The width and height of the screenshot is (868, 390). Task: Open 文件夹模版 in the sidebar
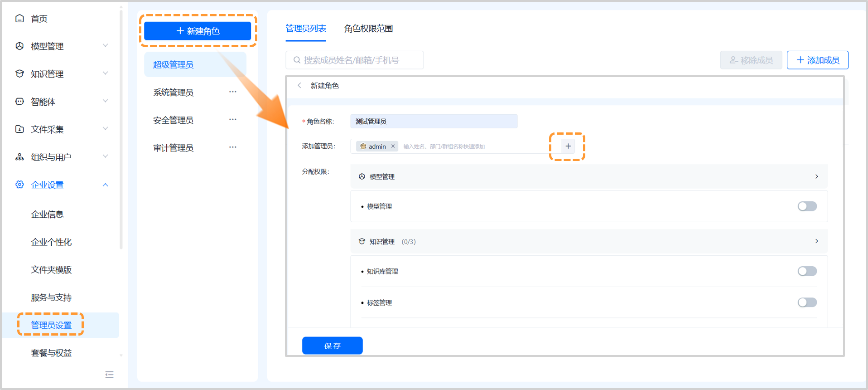51,270
